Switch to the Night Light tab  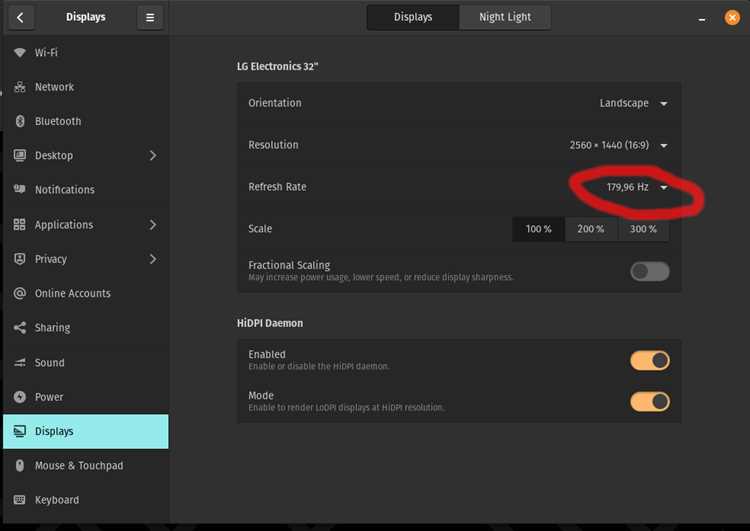pos(505,17)
